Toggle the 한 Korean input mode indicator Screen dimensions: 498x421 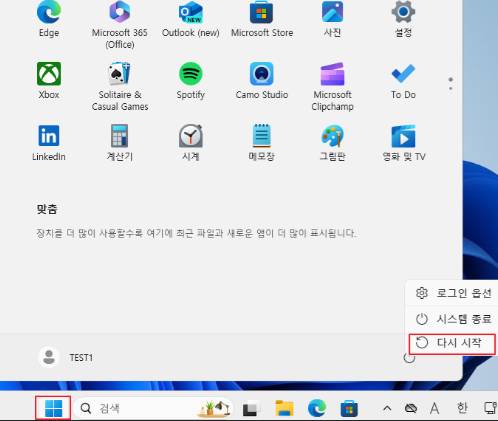coord(462,408)
